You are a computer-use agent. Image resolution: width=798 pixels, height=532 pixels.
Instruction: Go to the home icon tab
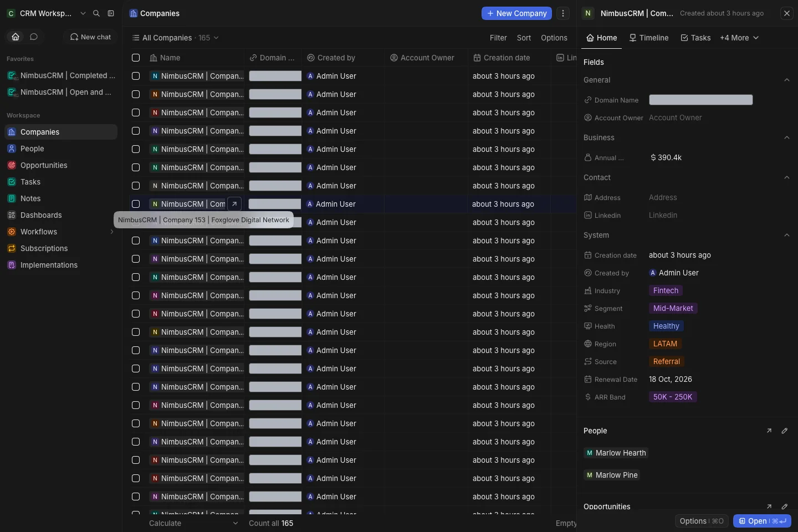(x=16, y=37)
